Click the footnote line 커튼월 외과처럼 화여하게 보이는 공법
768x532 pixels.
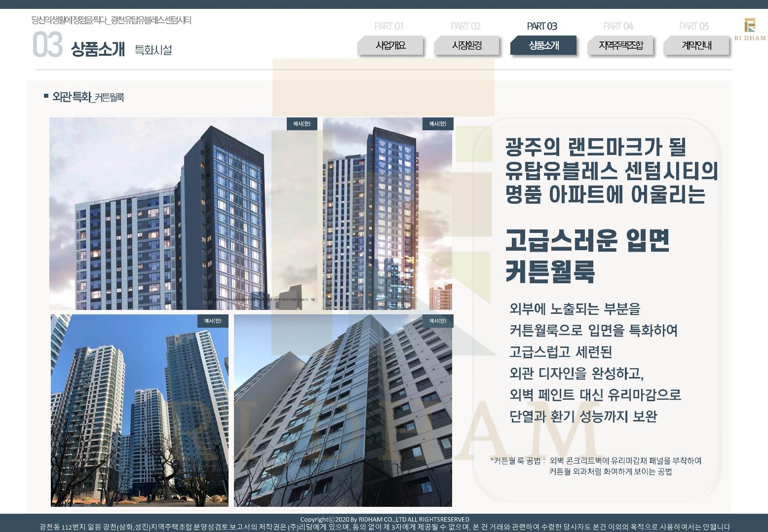[x=611, y=472]
